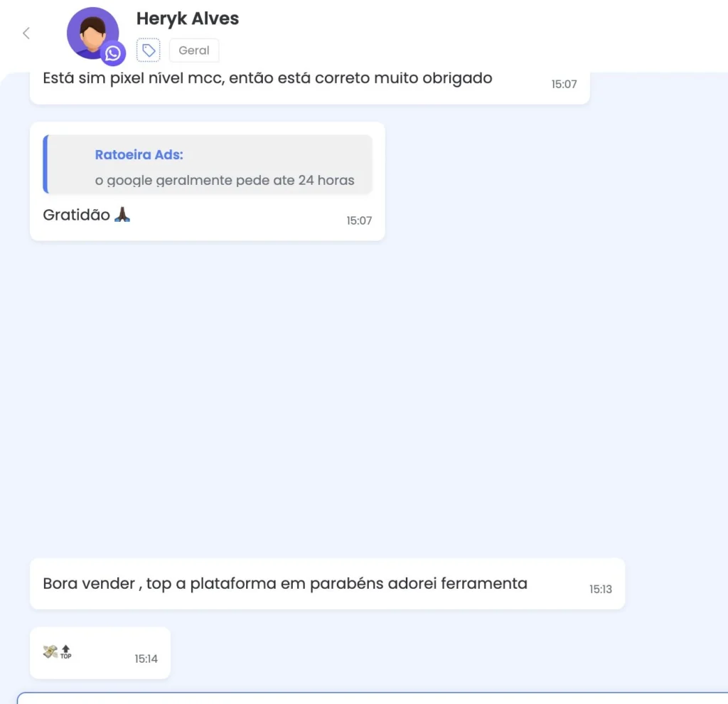728x704 pixels.
Task: Click the TOP arrow emoji
Action: (66, 652)
